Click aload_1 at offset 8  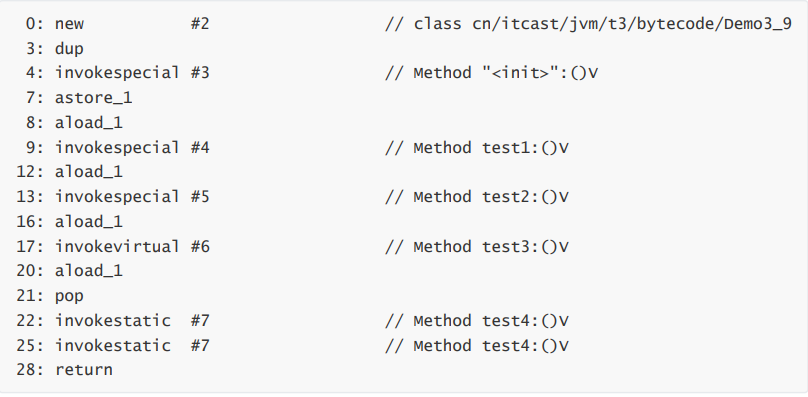[89, 123]
